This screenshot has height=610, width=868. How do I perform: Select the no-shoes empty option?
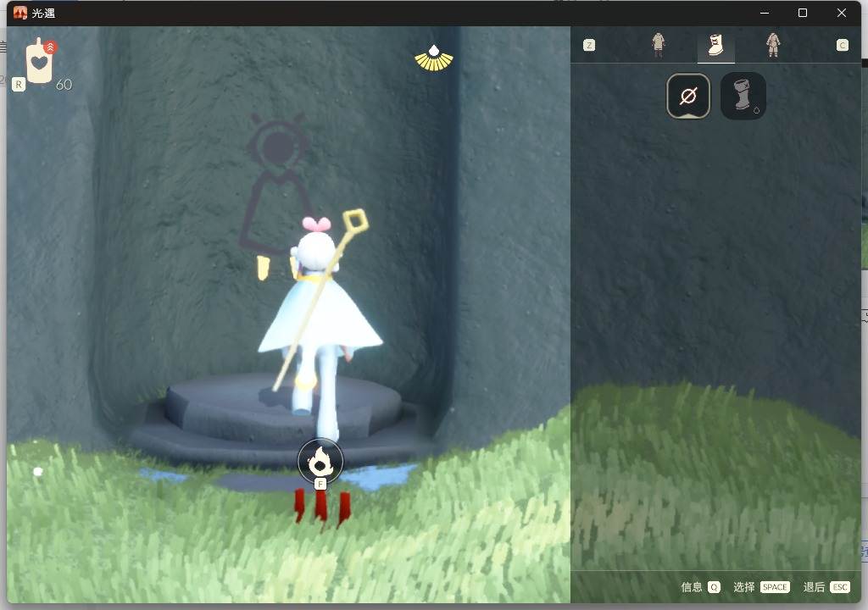pyautogui.click(x=688, y=97)
